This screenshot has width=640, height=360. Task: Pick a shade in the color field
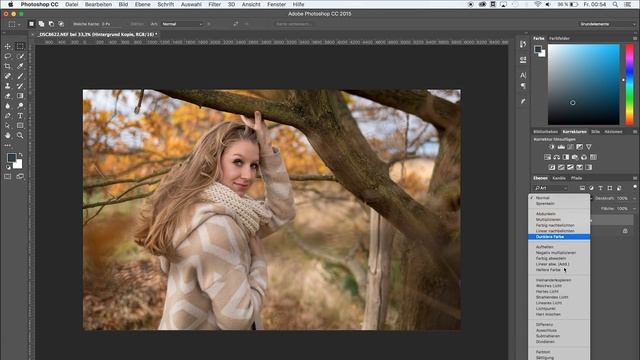point(584,84)
